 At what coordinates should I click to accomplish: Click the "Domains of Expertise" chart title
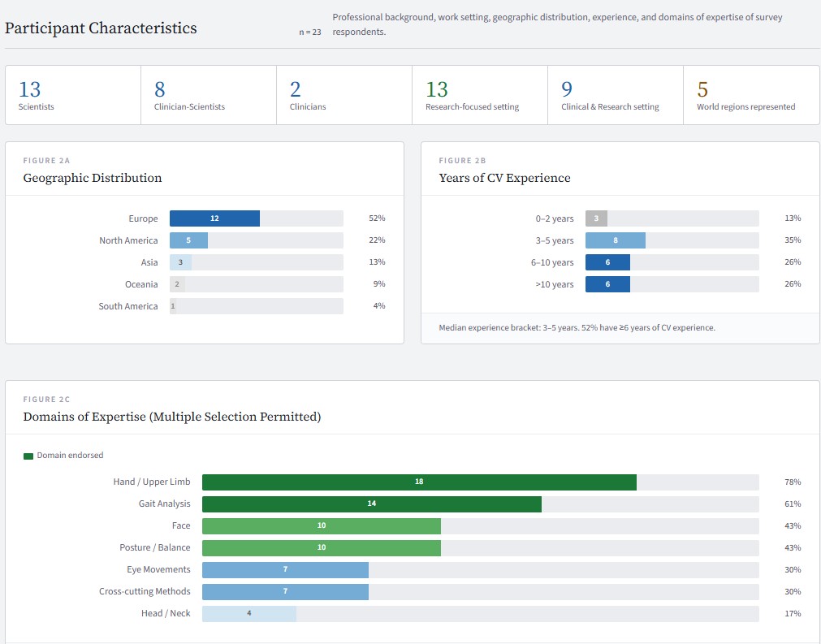click(x=172, y=417)
